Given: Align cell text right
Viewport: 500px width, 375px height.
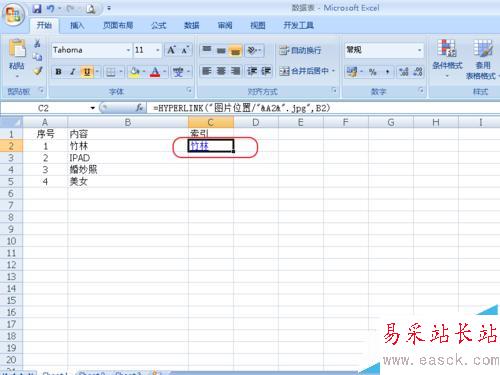Looking at the screenshot, I should click(x=235, y=71).
